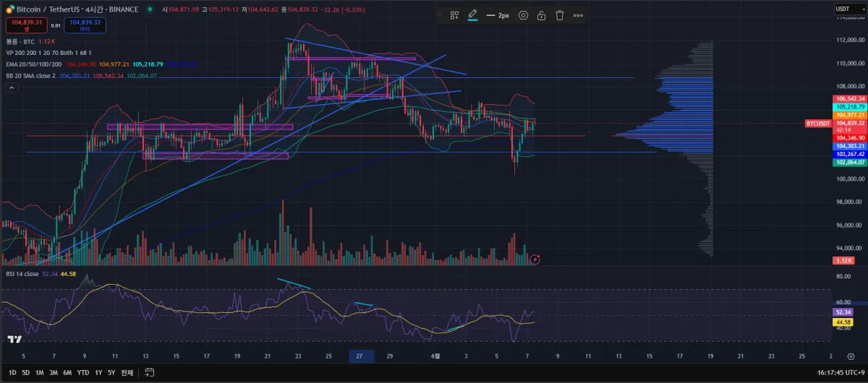
Task: Click the 6월 month label on time axis
Action: point(435,356)
